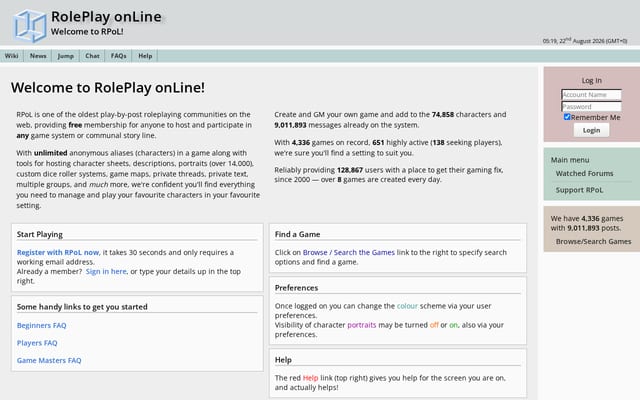640x400 pixels.
Task: Open the Jump menu item
Action: tap(66, 56)
